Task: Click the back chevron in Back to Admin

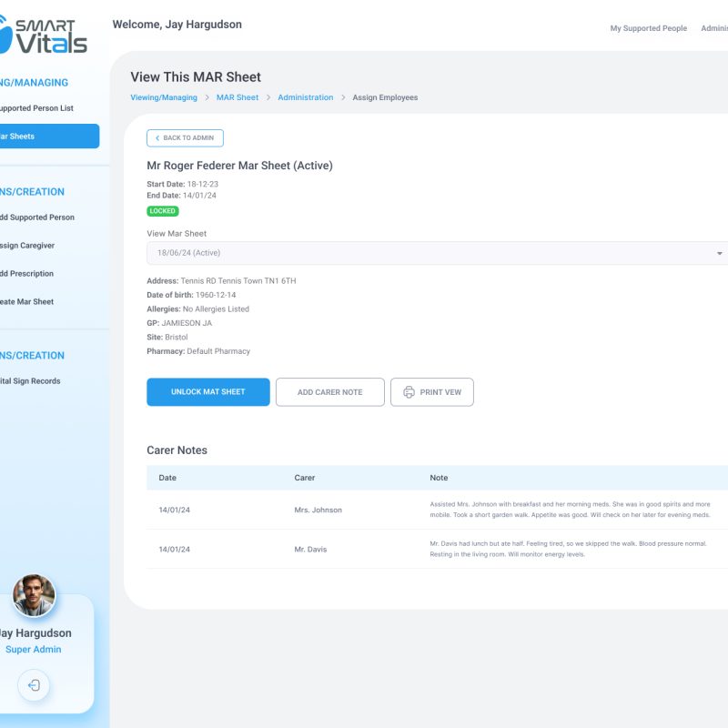Action: tap(157, 138)
